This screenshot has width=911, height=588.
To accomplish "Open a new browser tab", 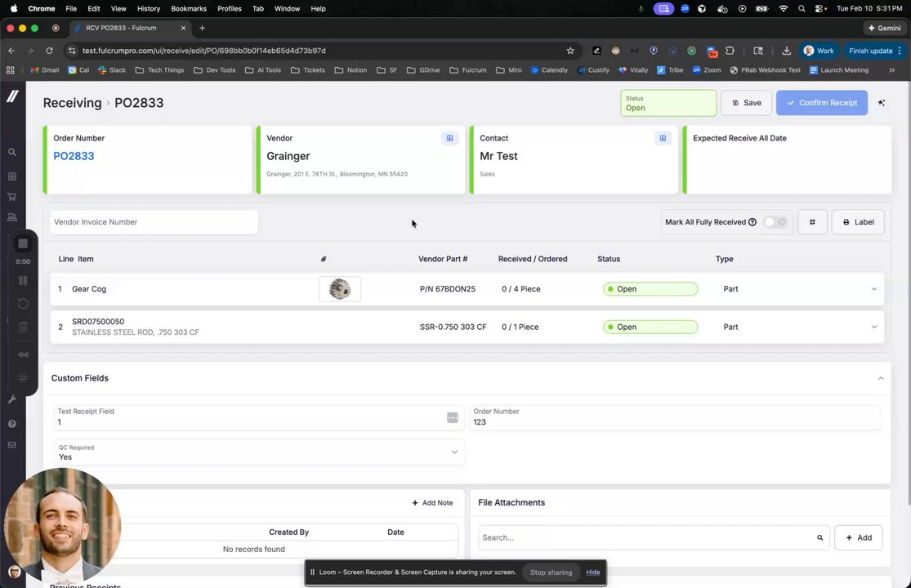I will pos(202,28).
